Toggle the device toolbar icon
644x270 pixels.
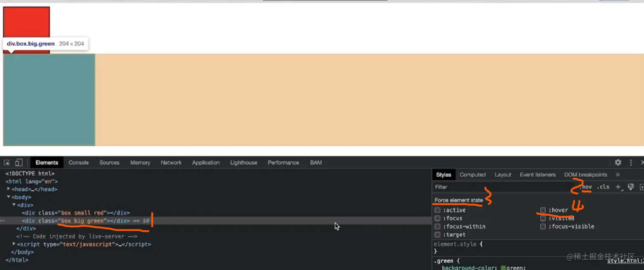[19, 163]
